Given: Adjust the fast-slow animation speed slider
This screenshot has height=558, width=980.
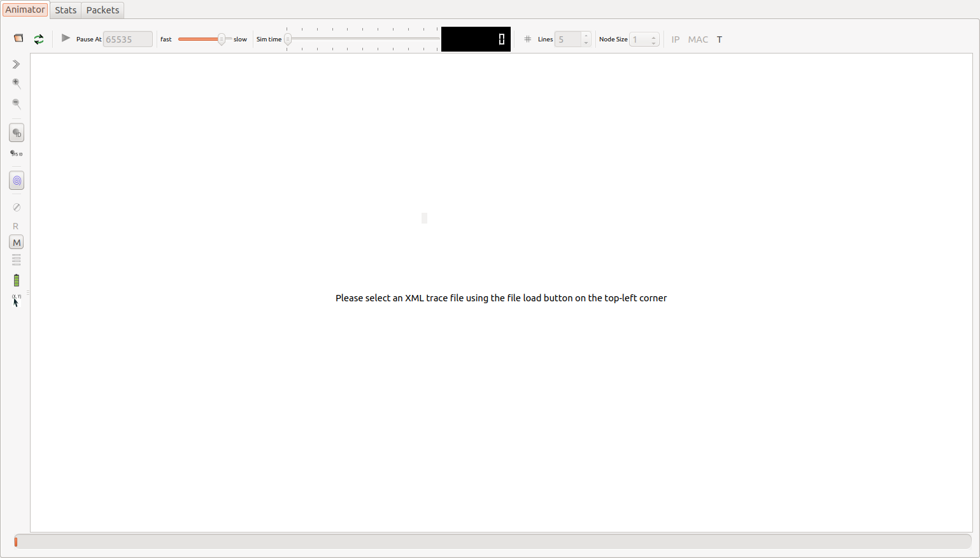Looking at the screenshot, I should (x=205, y=39).
